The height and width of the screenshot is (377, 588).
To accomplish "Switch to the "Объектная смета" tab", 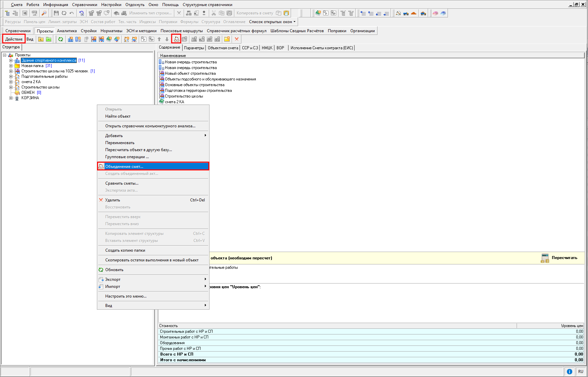I will 223,48.
